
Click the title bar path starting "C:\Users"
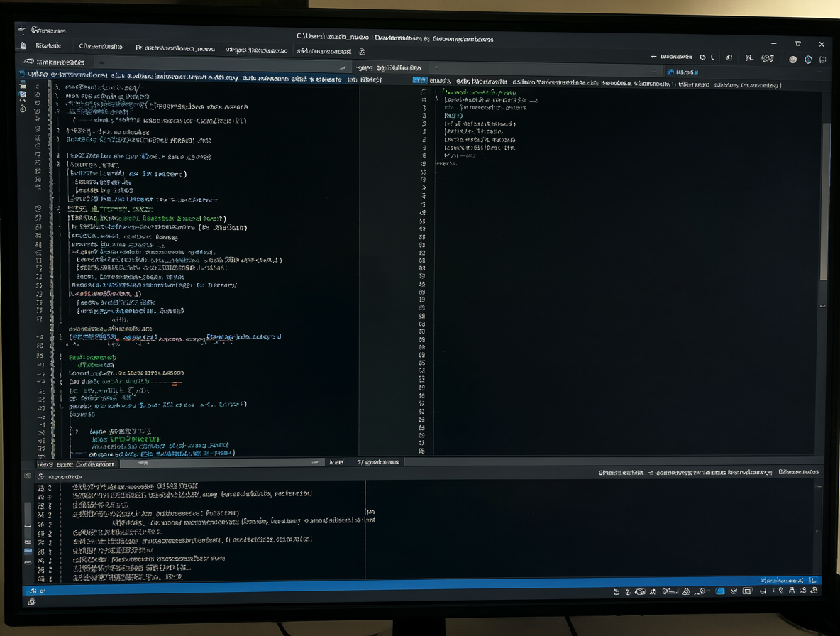coord(333,37)
